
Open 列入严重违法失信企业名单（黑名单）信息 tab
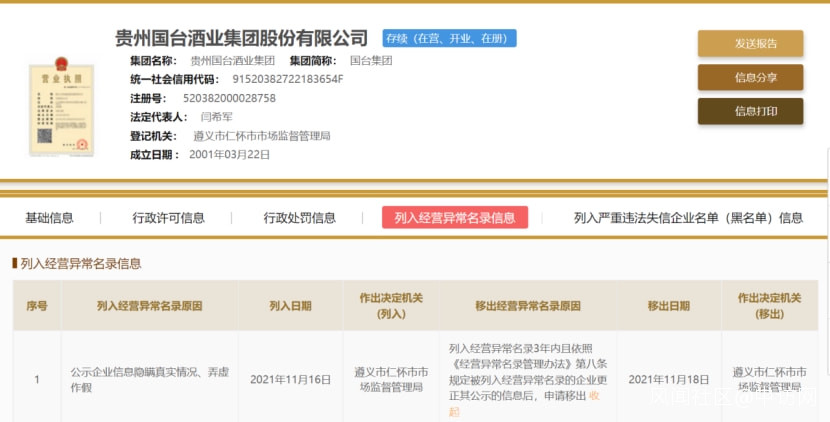pyautogui.click(x=688, y=218)
